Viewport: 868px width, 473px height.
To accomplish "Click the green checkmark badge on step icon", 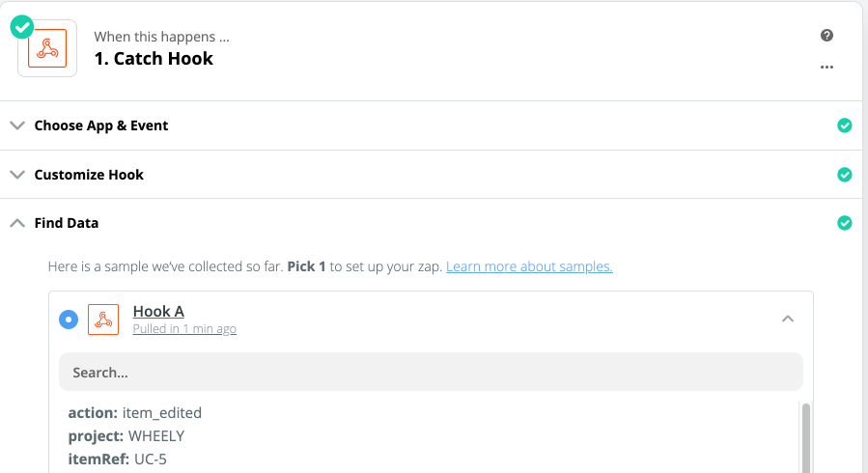I will (x=22, y=27).
